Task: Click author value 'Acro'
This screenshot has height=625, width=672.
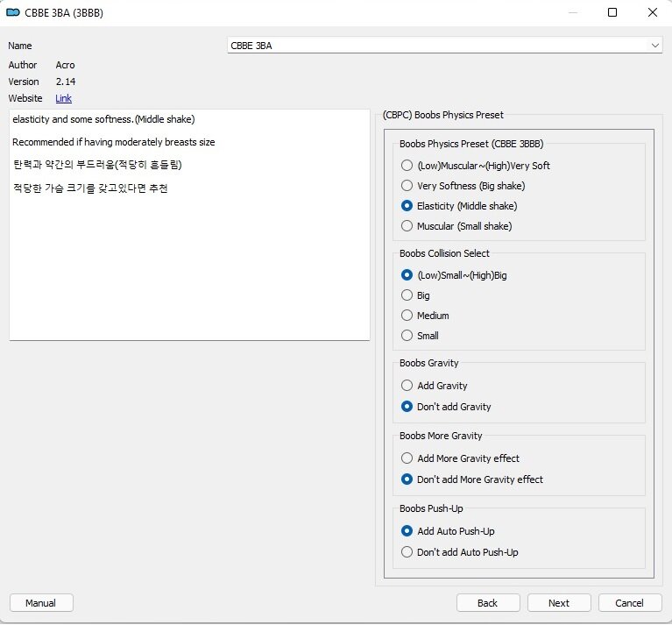Action: click(x=65, y=65)
